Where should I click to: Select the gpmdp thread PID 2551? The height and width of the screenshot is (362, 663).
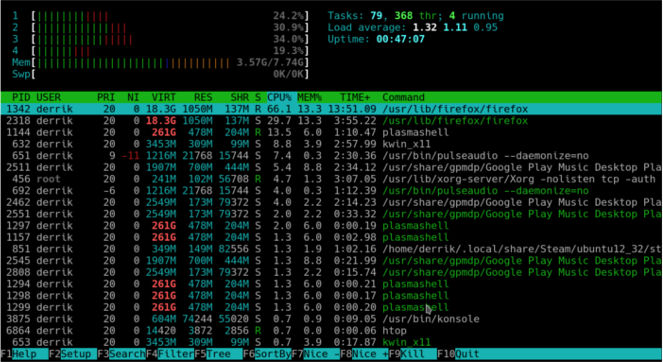point(332,214)
